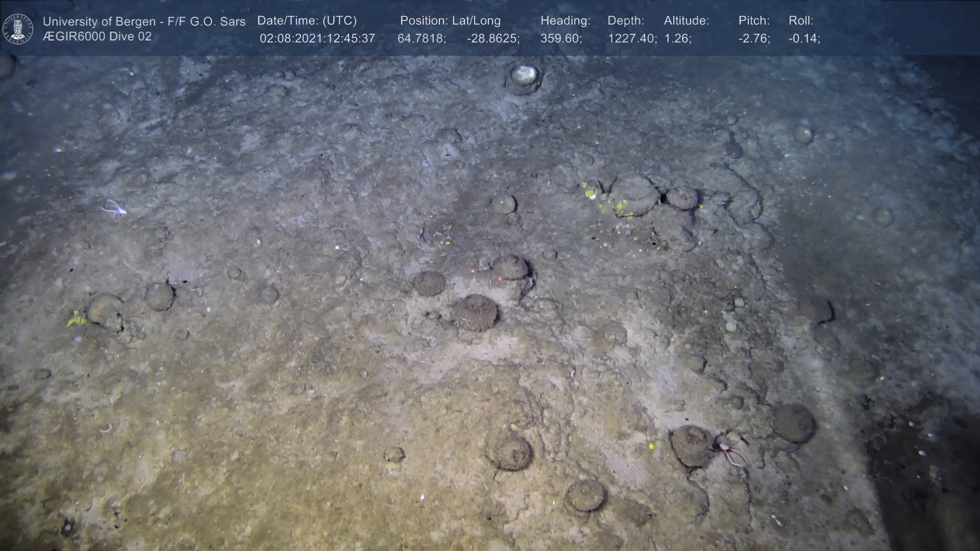Select the heading value 359.60
The height and width of the screenshot is (551, 980).
click(560, 39)
